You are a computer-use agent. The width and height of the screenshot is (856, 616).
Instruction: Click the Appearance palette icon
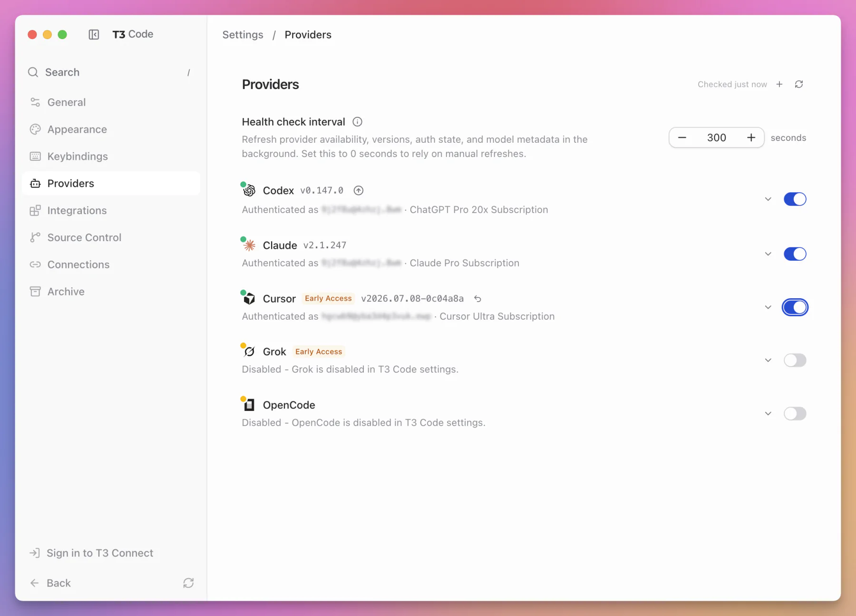pyautogui.click(x=35, y=129)
